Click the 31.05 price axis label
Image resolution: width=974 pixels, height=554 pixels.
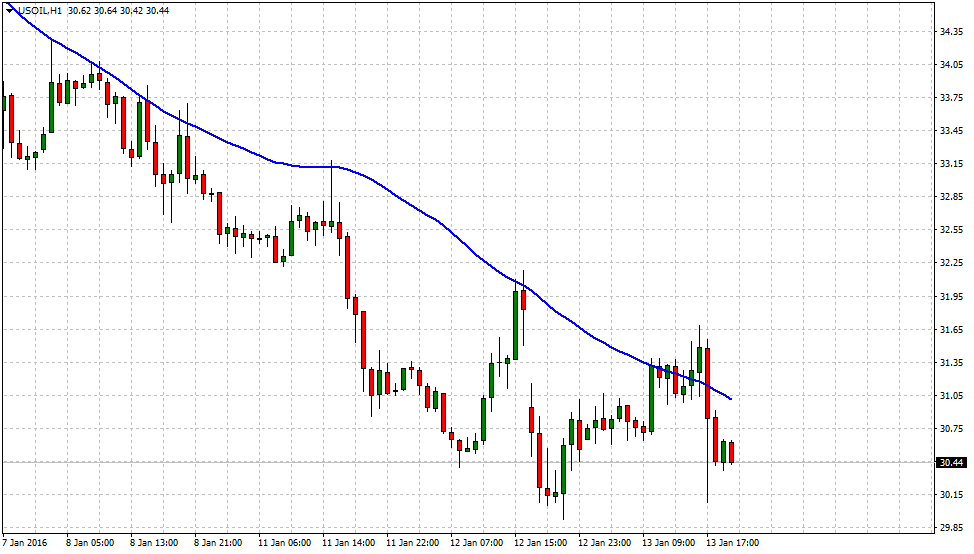[951, 396]
